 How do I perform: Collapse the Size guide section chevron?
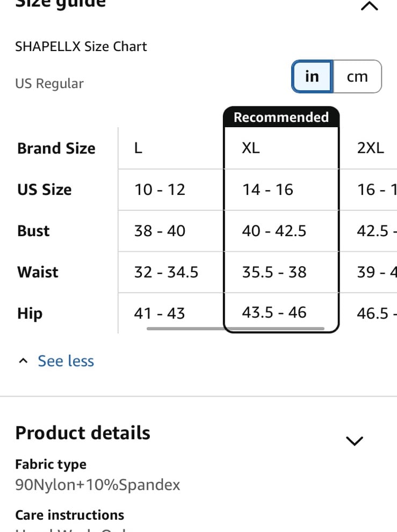pyautogui.click(x=369, y=6)
